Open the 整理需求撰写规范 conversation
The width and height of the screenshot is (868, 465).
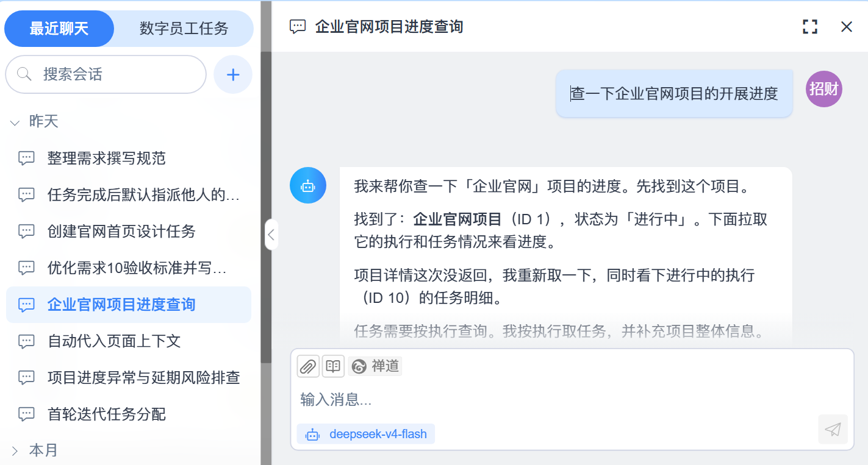(129, 158)
